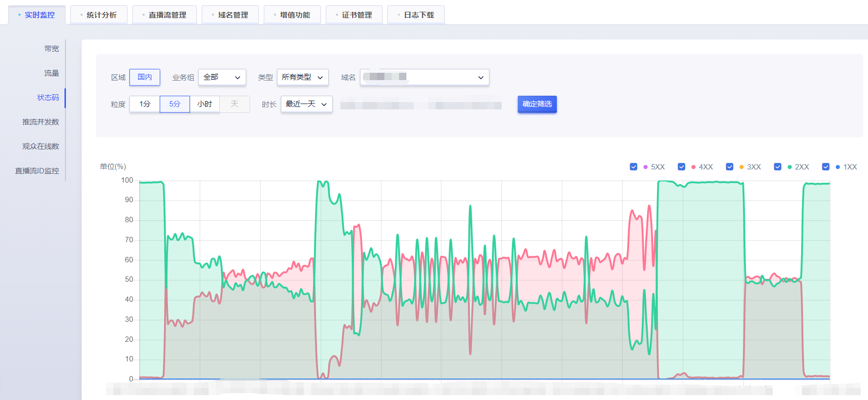Click the green 2XX legend dot

pos(789,167)
